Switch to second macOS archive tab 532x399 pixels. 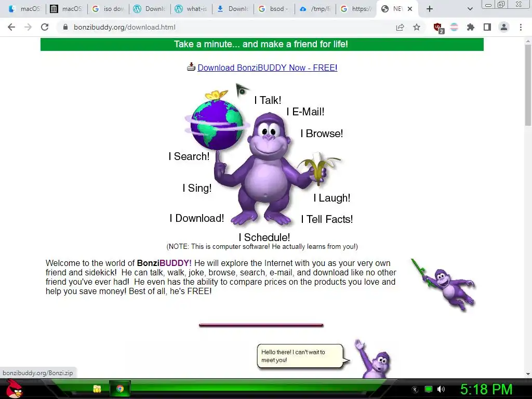(x=66, y=9)
